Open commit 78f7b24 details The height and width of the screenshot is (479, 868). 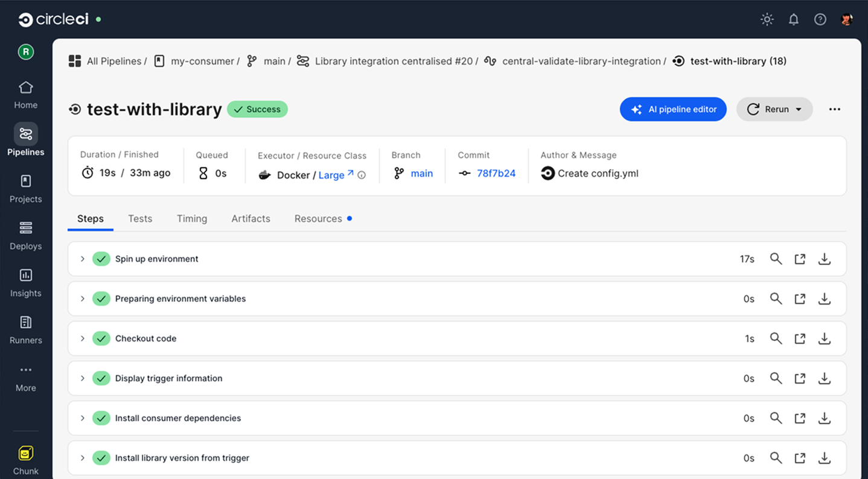(496, 173)
